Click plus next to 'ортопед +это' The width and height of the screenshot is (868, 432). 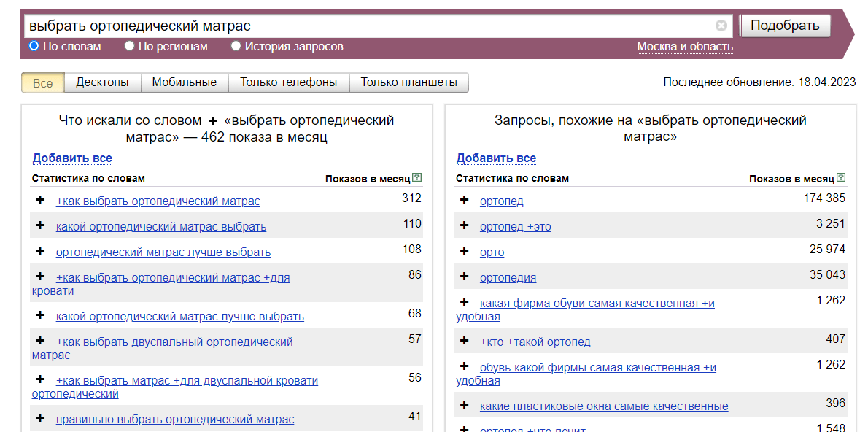464,225
